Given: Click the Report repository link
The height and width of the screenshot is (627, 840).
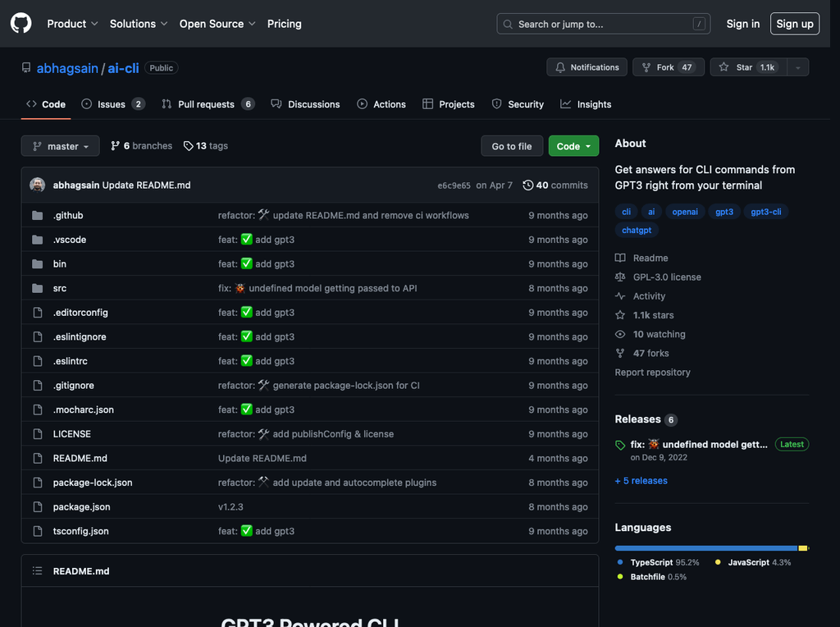Looking at the screenshot, I should pyautogui.click(x=652, y=372).
